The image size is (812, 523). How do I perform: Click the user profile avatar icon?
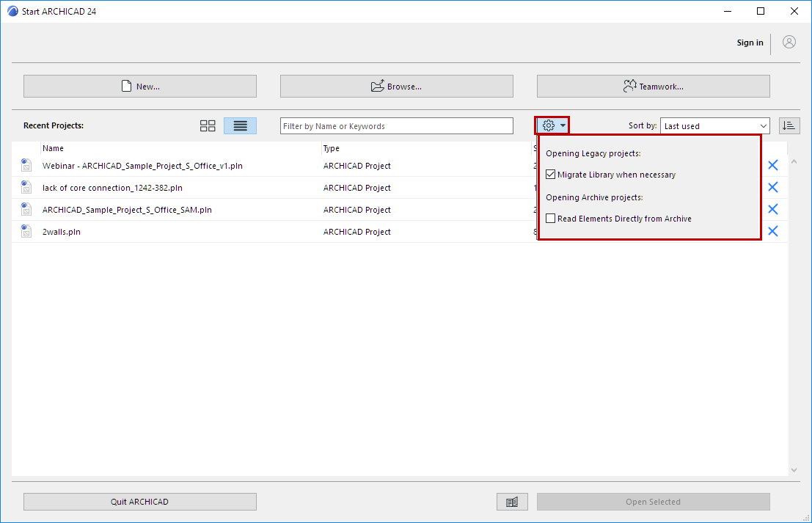[789, 43]
